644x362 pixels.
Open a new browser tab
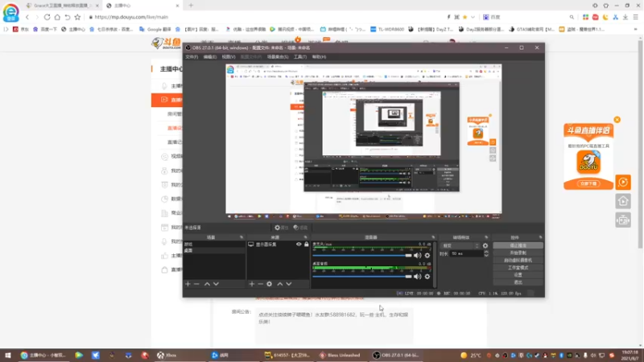191,6
